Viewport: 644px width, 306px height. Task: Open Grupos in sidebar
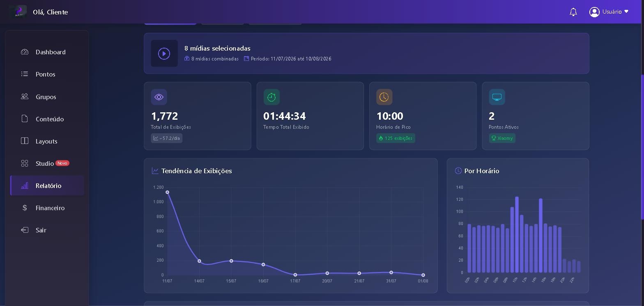point(47,97)
